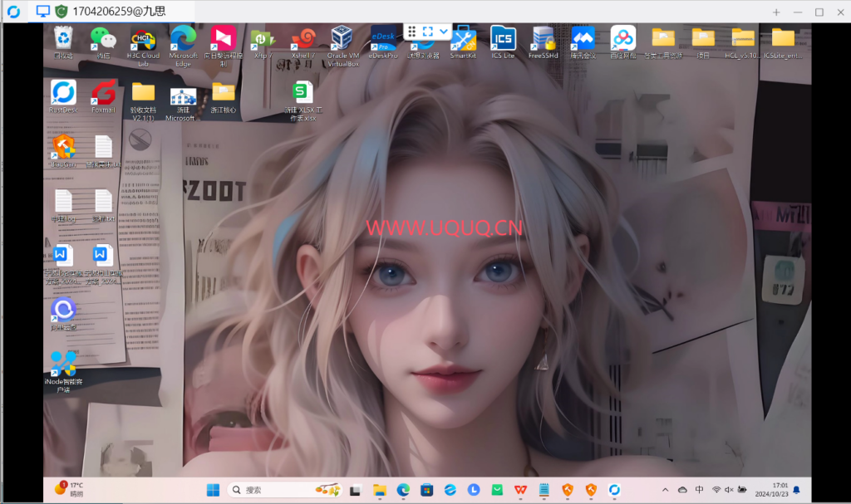Toggle the floating toolbar screen-fit button

coord(427,32)
